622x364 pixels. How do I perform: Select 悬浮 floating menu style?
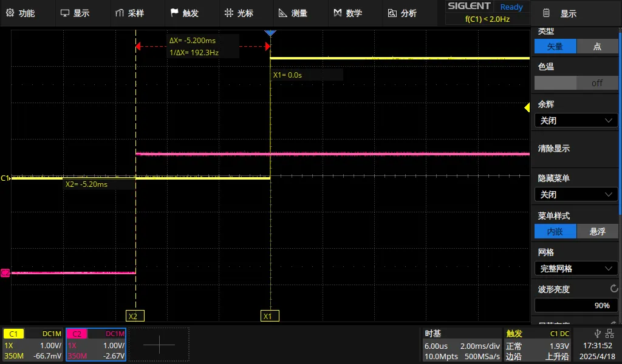point(597,231)
